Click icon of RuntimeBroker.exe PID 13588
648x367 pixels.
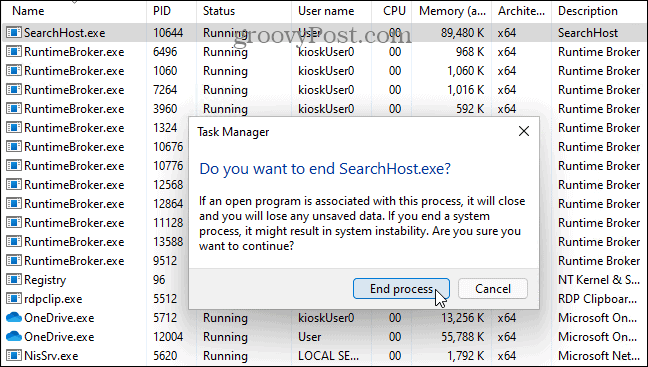[14, 242]
